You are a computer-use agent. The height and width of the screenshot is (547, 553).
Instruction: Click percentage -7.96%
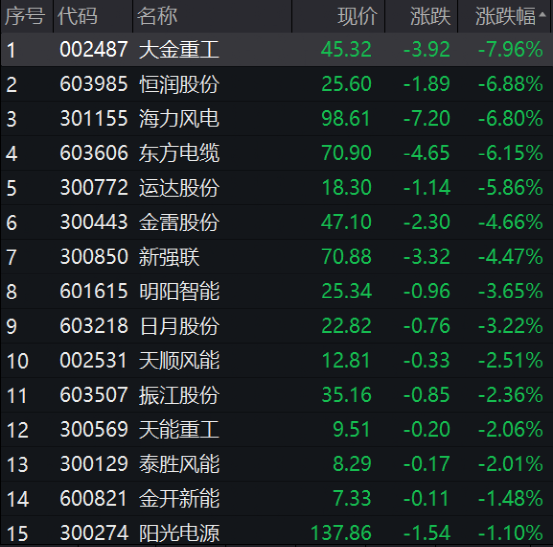510,49
